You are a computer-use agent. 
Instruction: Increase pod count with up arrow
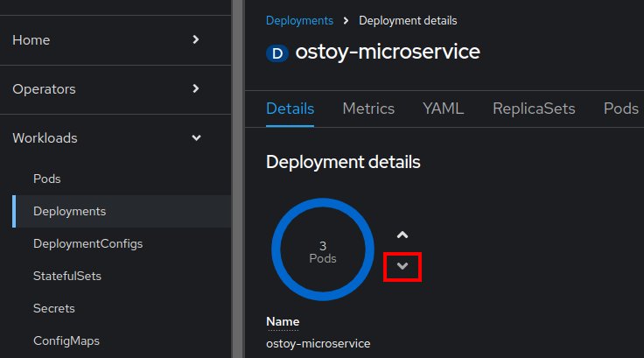coord(402,235)
